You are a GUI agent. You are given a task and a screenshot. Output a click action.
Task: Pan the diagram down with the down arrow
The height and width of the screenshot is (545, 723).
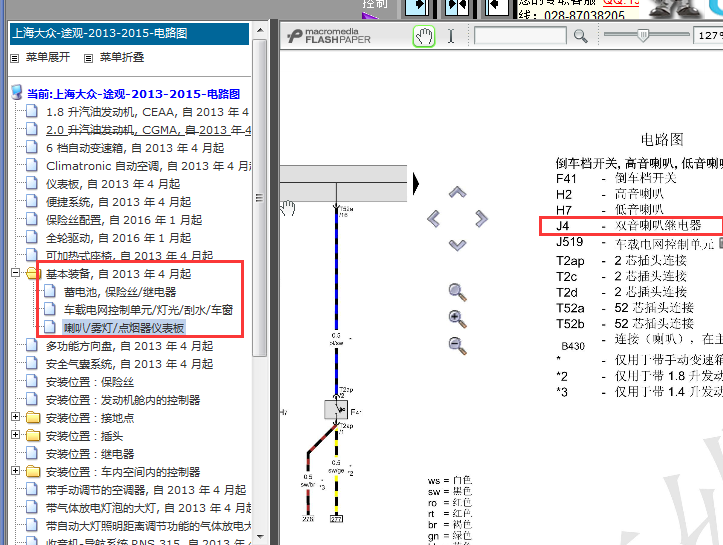pyautogui.click(x=457, y=245)
